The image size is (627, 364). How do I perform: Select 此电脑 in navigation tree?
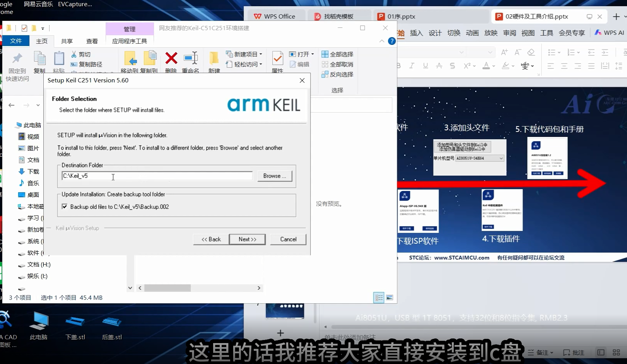point(28,125)
